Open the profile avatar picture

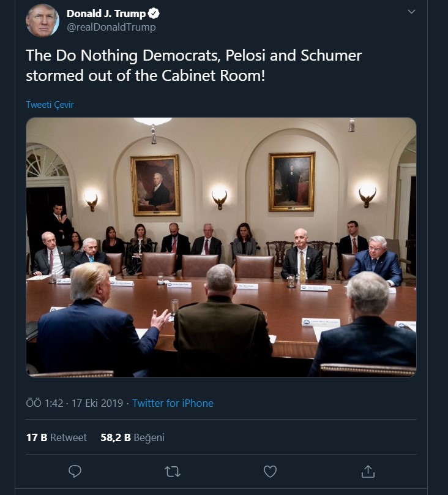[42, 20]
